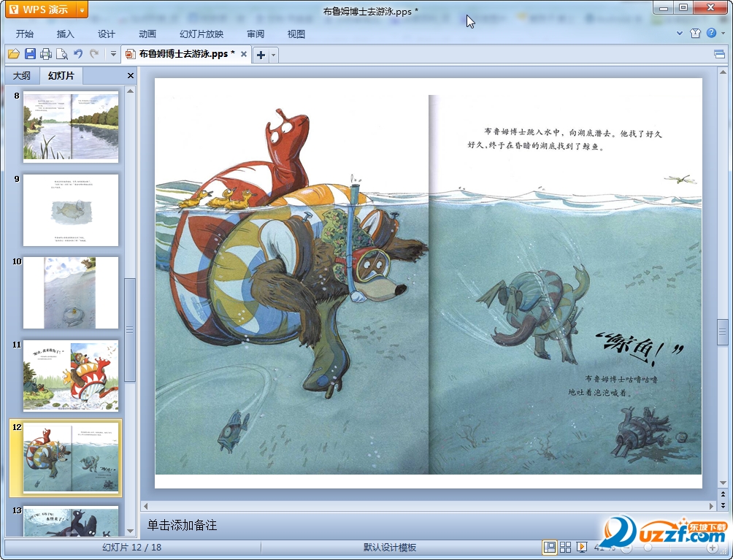Select slide 9 thumbnail
This screenshot has height=560, width=733.
[71, 210]
